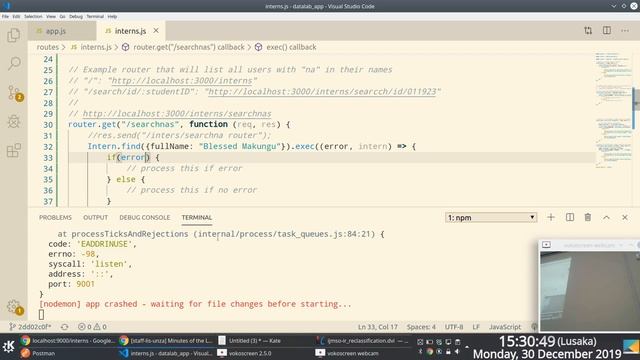Select the TERMINAL panel tab

point(197,218)
